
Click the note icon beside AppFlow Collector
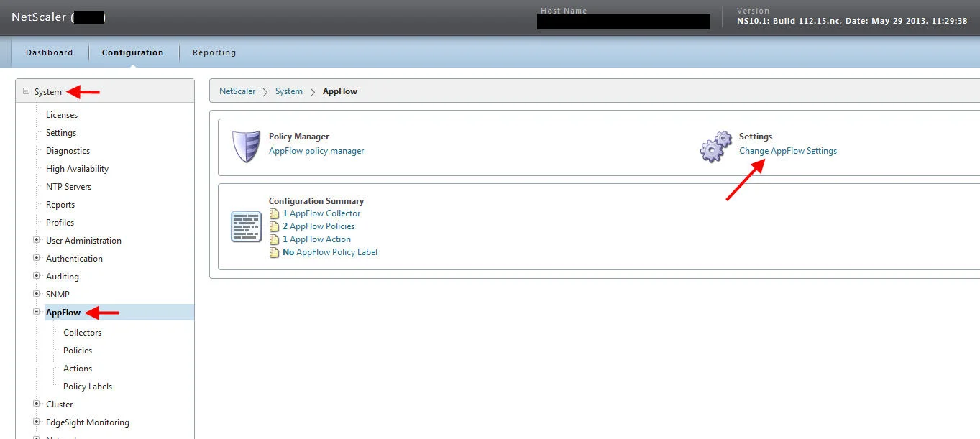tap(274, 213)
